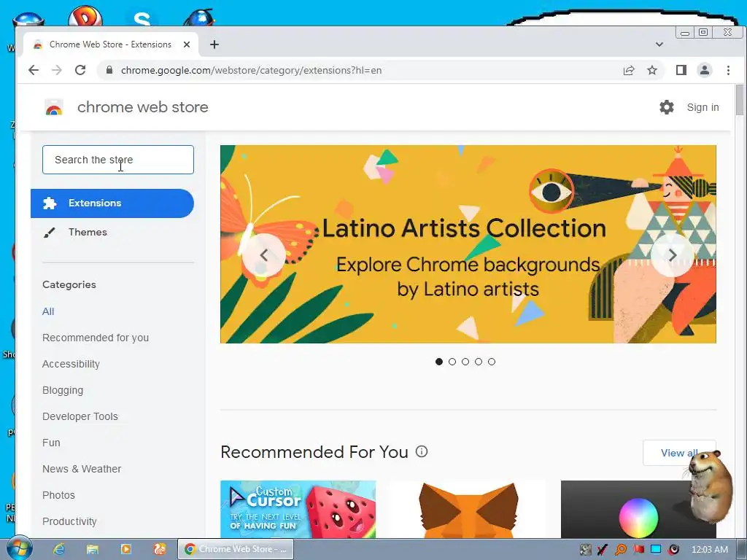Open Windows Explorer from the taskbar
This screenshot has height=560, width=747.
pyautogui.click(x=93, y=549)
